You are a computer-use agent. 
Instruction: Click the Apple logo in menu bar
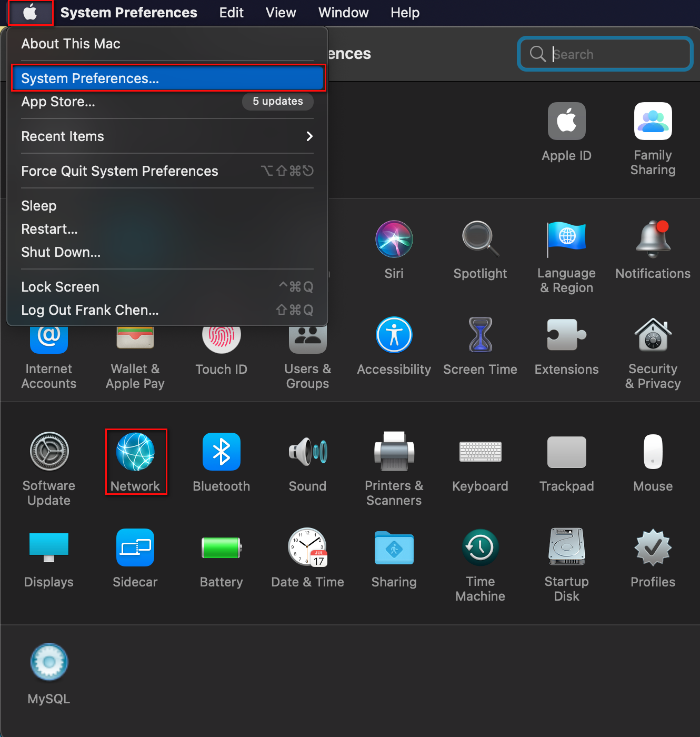pyautogui.click(x=31, y=13)
